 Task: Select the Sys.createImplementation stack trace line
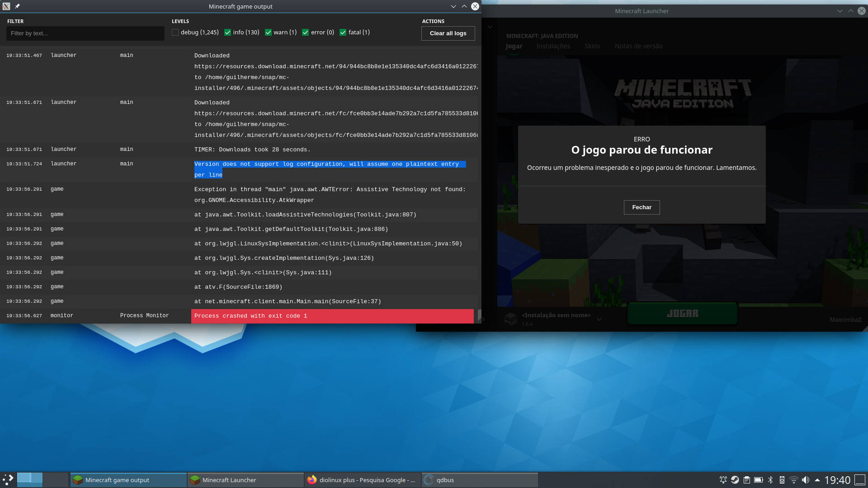click(284, 258)
